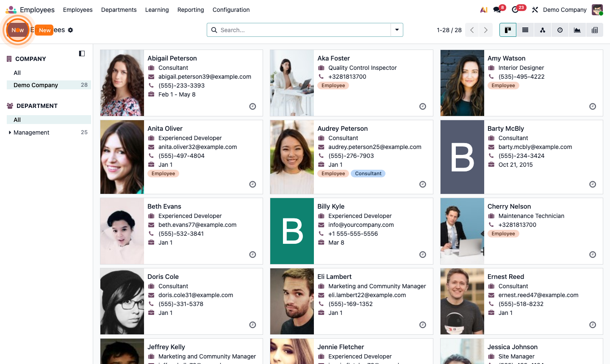Open the graph view
This screenshot has height=364, width=610.
(x=577, y=30)
